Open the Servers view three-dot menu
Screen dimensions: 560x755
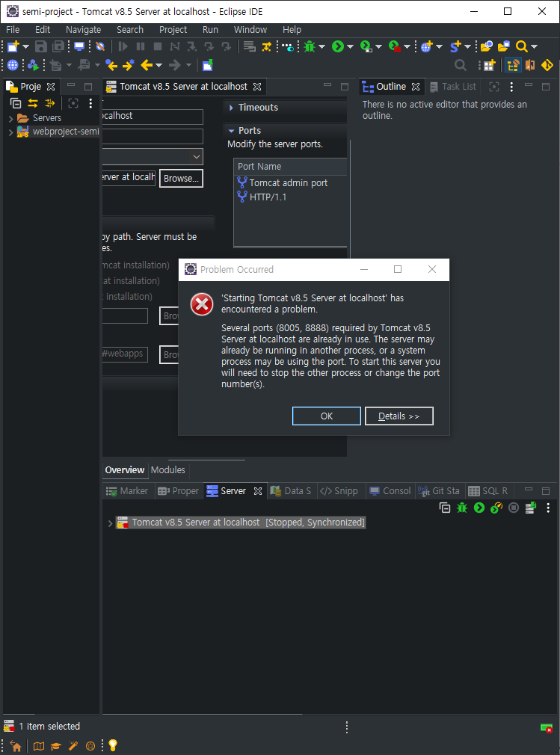(x=548, y=508)
